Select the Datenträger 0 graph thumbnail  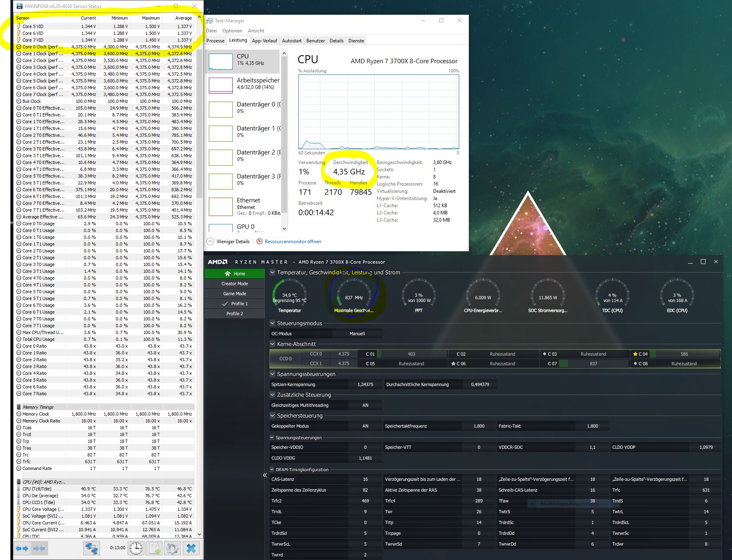(220, 109)
